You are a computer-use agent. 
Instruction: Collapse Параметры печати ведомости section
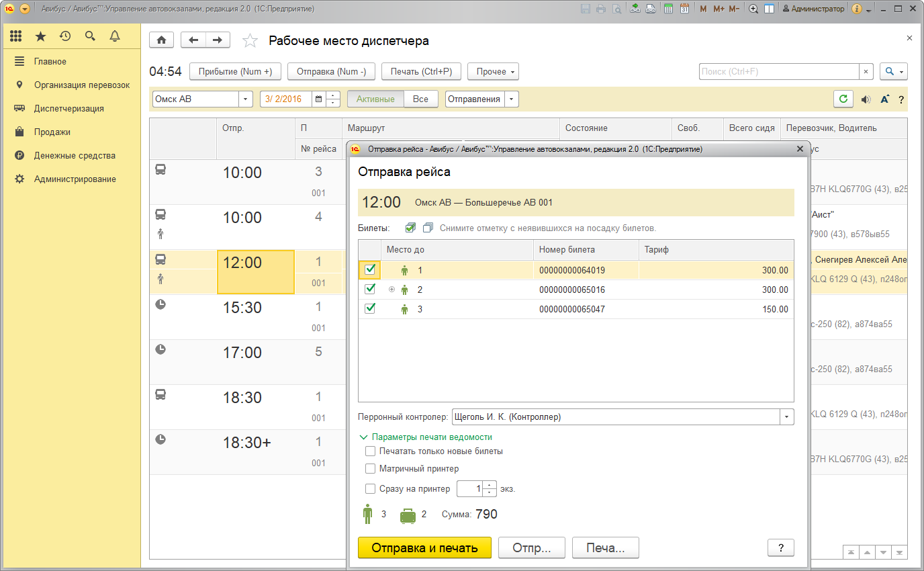[x=364, y=437]
